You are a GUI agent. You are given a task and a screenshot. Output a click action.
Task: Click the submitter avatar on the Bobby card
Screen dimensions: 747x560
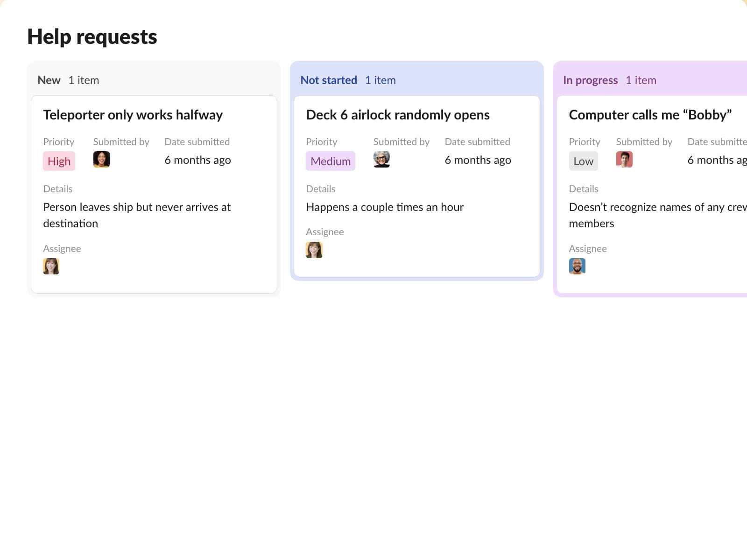coord(624,159)
